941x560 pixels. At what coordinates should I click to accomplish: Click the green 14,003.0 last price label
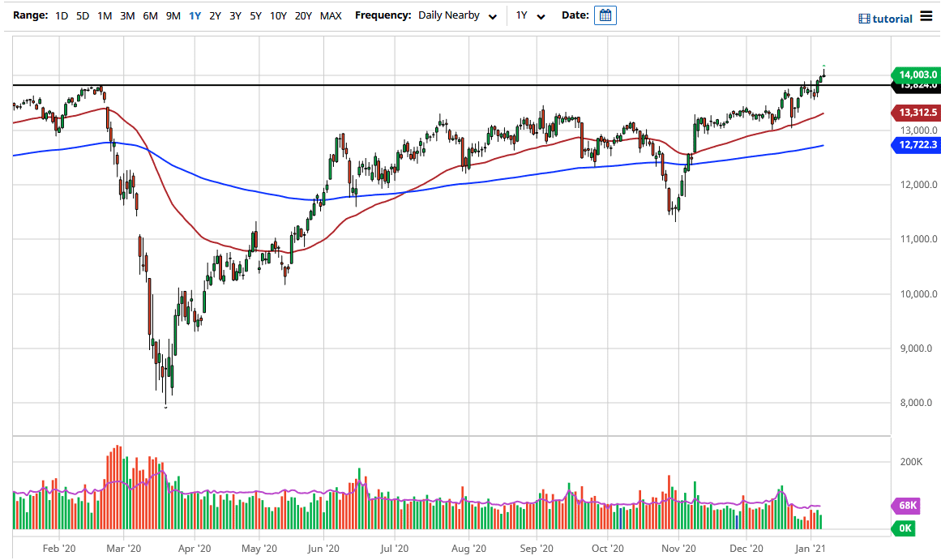tap(915, 74)
